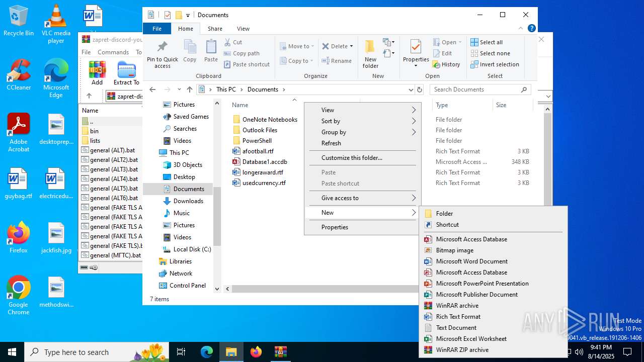Image resolution: width=644 pixels, height=362 pixels.
Task: Click the Copy icon in the Clipboard group
Action: (190, 51)
